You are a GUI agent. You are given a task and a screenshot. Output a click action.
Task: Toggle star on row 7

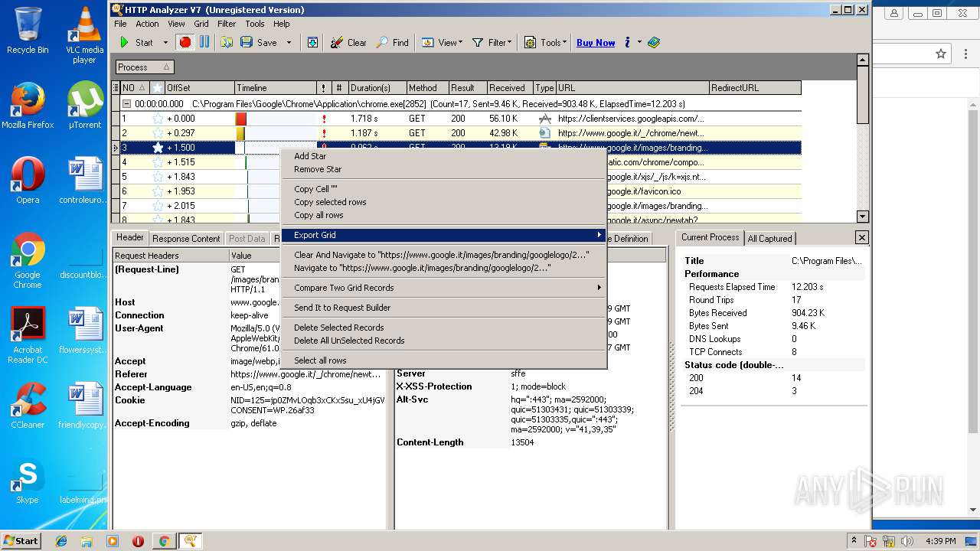158,206
